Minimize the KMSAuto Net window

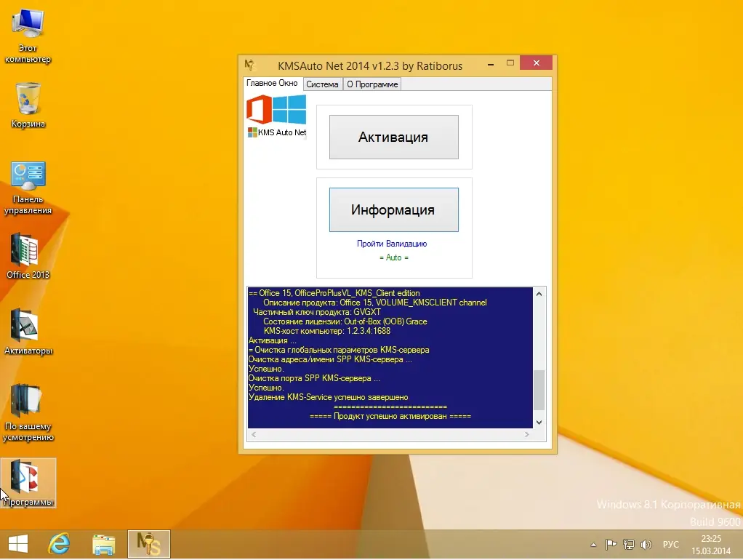click(x=491, y=63)
